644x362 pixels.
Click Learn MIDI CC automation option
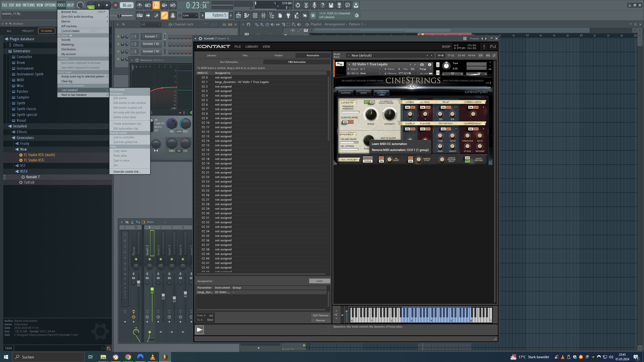pyautogui.click(x=389, y=144)
